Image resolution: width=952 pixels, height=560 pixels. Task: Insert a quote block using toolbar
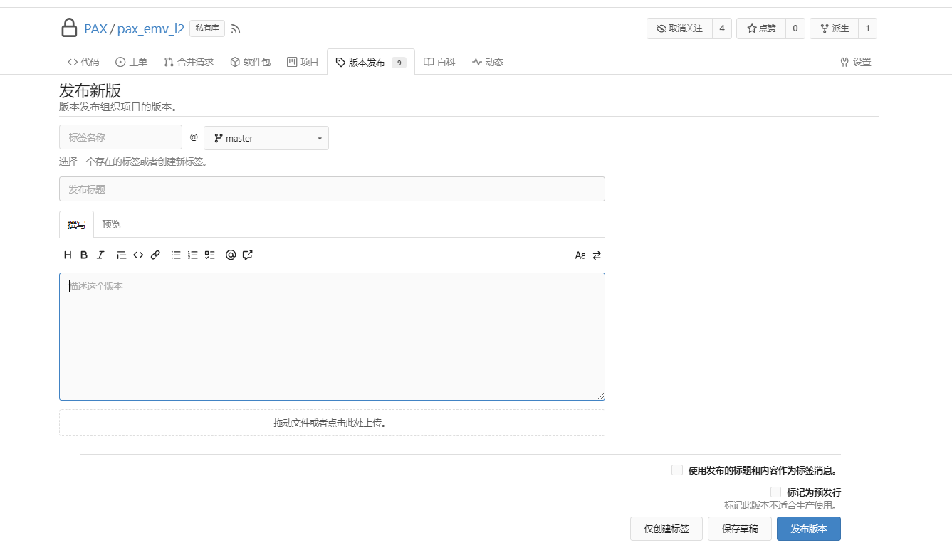(x=122, y=255)
